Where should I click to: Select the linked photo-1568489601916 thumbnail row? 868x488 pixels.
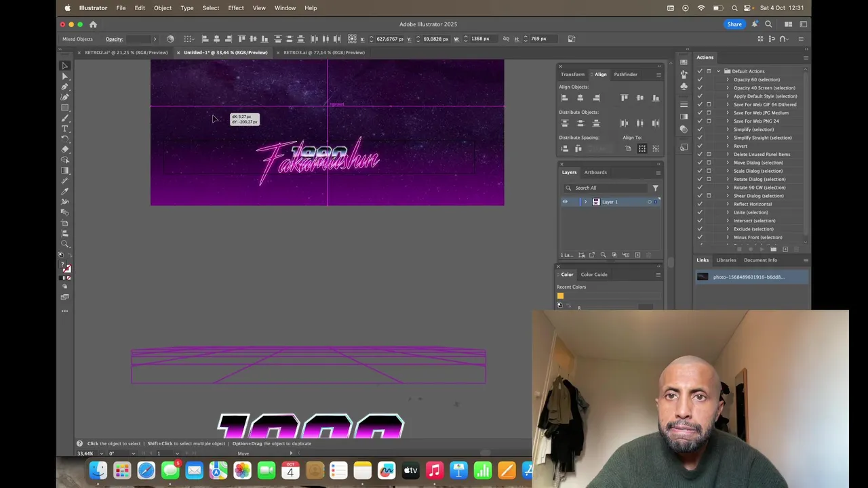click(x=752, y=277)
